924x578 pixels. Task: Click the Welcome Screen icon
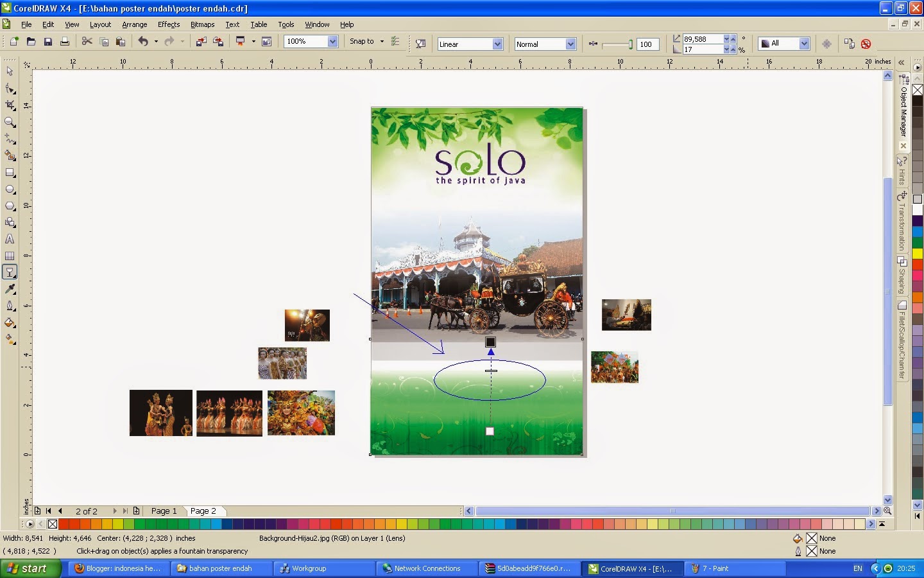click(x=266, y=42)
